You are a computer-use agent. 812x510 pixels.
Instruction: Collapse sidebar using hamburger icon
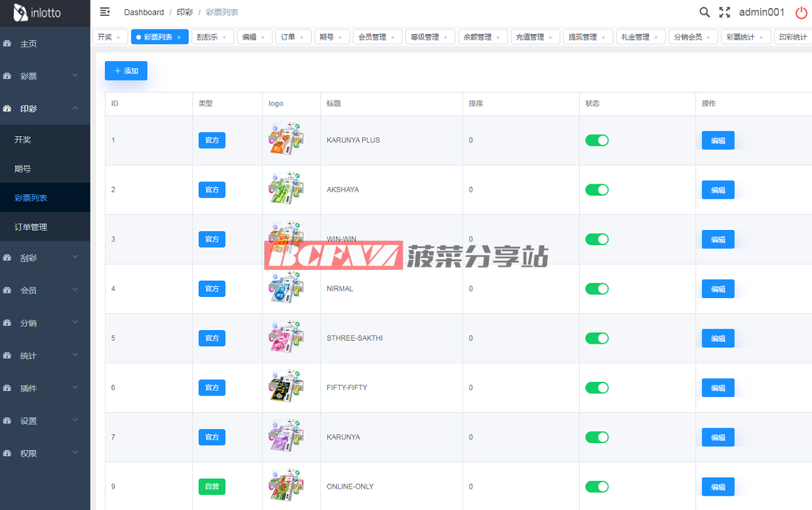[x=105, y=12]
